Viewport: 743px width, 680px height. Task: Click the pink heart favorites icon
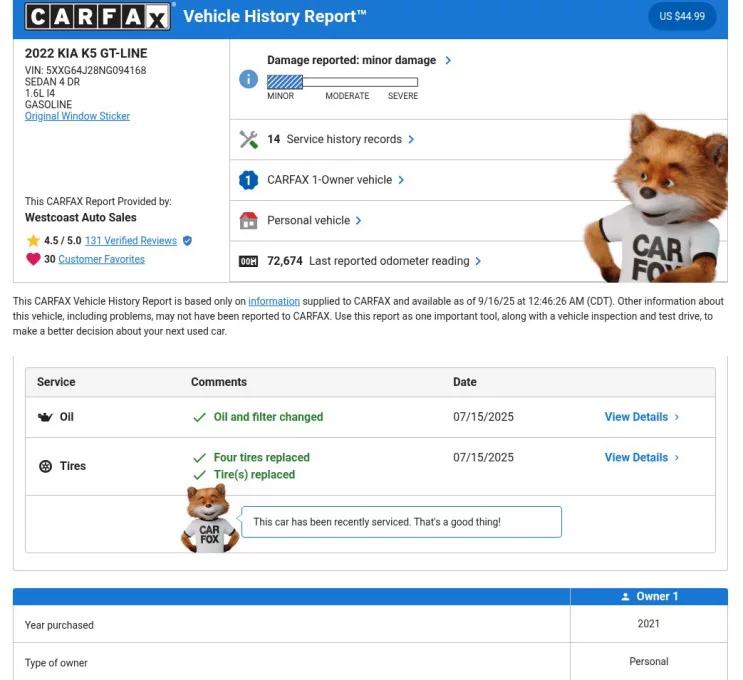pyautogui.click(x=33, y=259)
